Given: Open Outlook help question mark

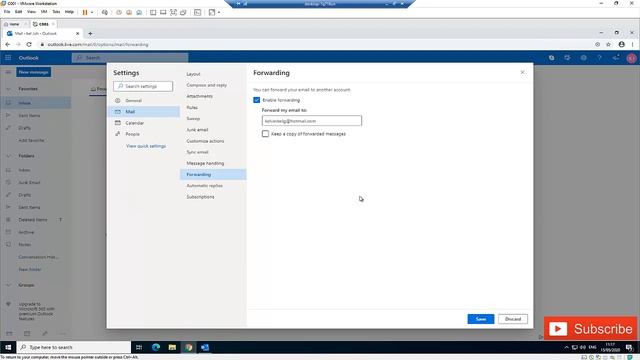Looking at the screenshot, I should (600, 58).
